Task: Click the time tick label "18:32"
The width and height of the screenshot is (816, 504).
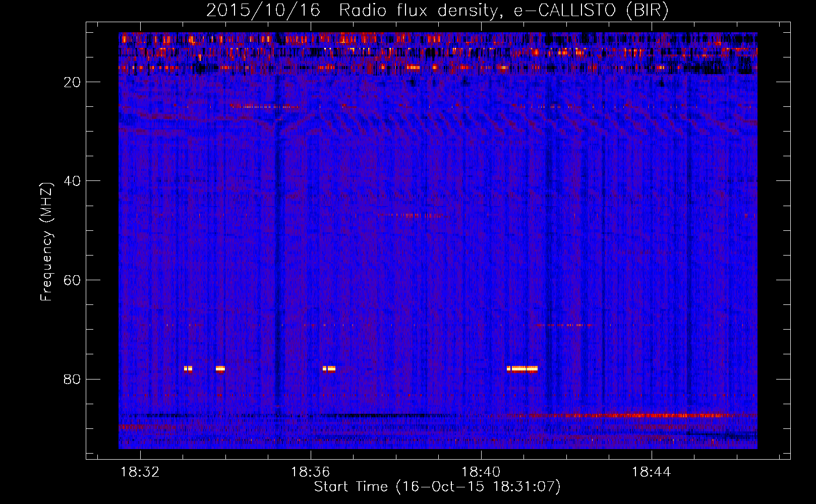Action: 140,472
